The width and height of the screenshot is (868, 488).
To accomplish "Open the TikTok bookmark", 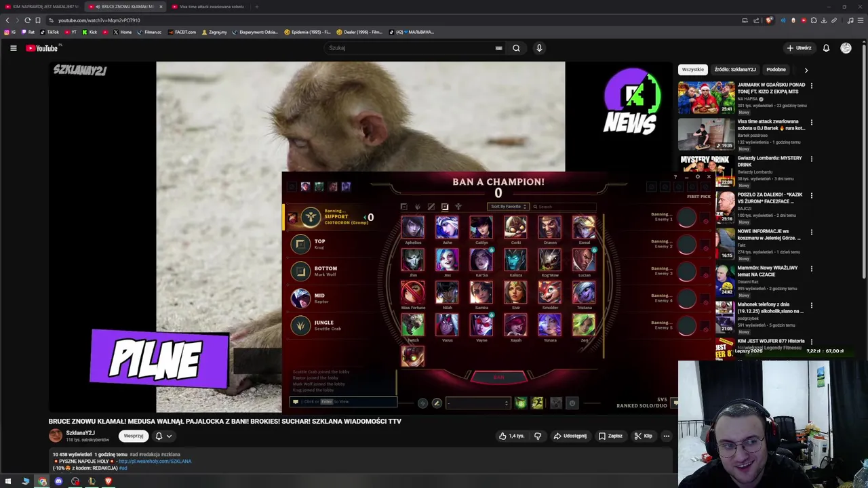I will (50, 32).
